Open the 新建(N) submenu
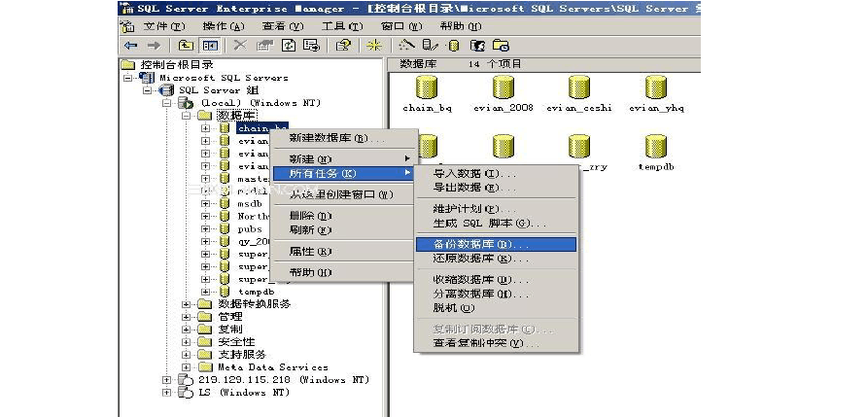This screenshot has height=417, width=868. click(x=343, y=159)
